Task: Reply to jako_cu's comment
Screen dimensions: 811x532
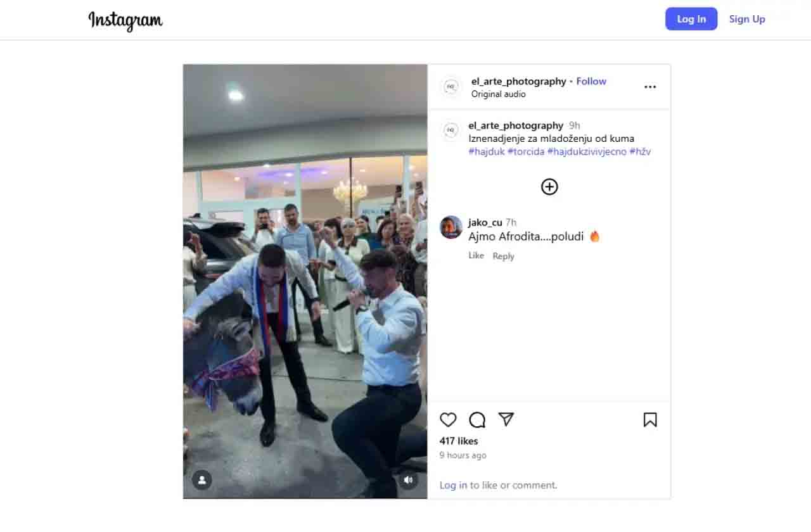Action: tap(504, 256)
